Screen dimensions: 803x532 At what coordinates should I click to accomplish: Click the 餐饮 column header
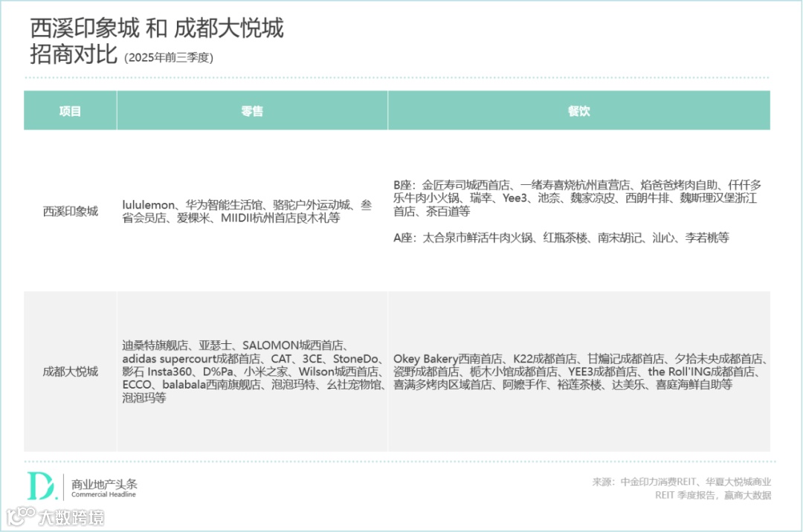(579, 111)
